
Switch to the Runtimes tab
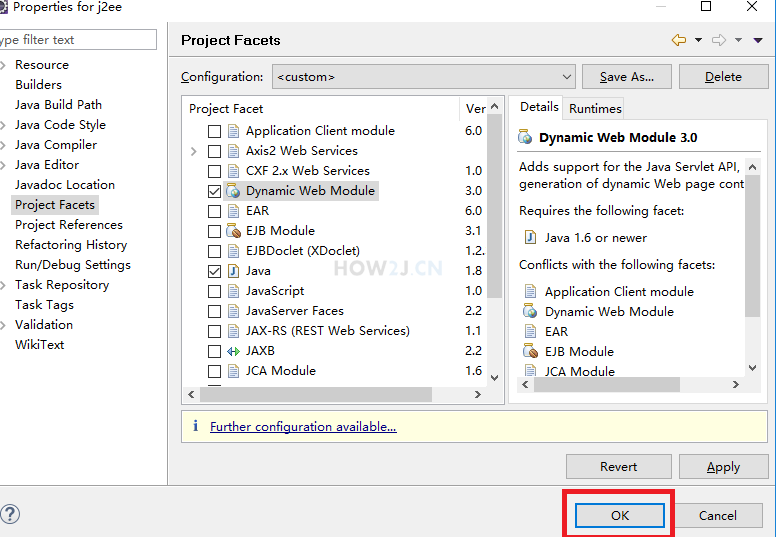(595, 108)
